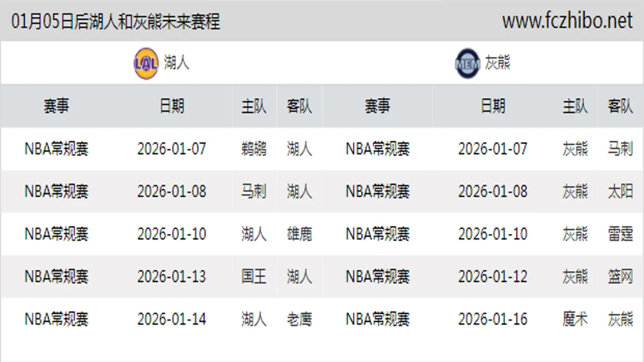This screenshot has height=362, width=644.
Task: Click the 鹈鹕 team entry on January 7
Action: click(x=253, y=150)
